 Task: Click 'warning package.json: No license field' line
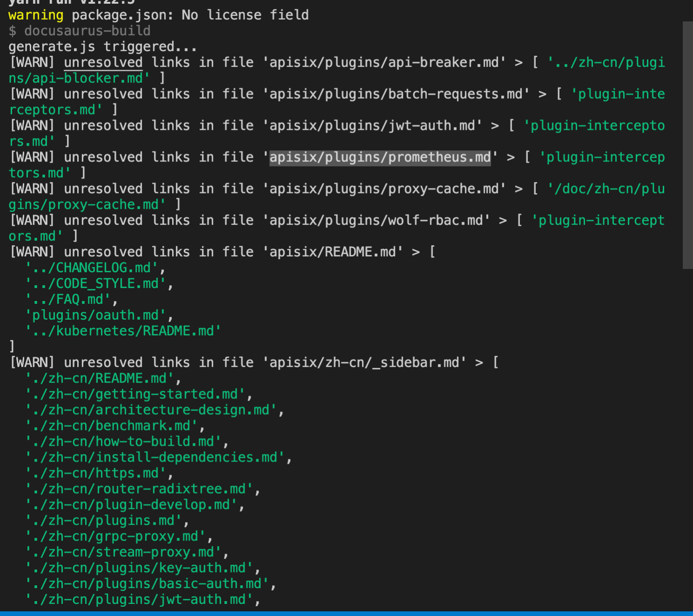pyautogui.click(x=159, y=15)
